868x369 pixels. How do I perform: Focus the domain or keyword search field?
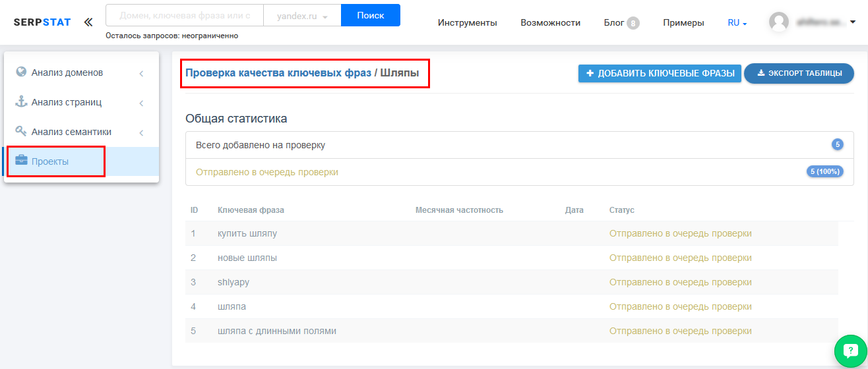click(185, 16)
